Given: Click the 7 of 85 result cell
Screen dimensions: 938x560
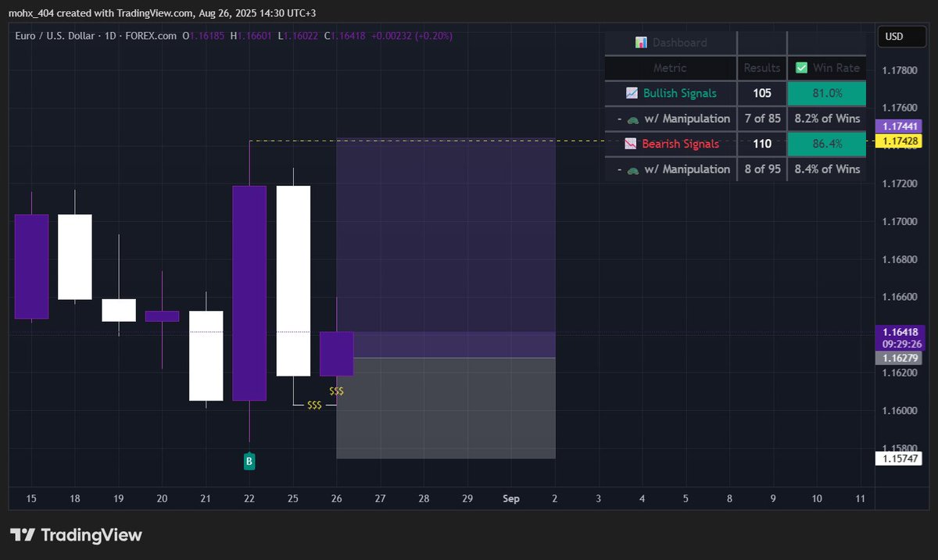Looking at the screenshot, I should tap(761, 119).
